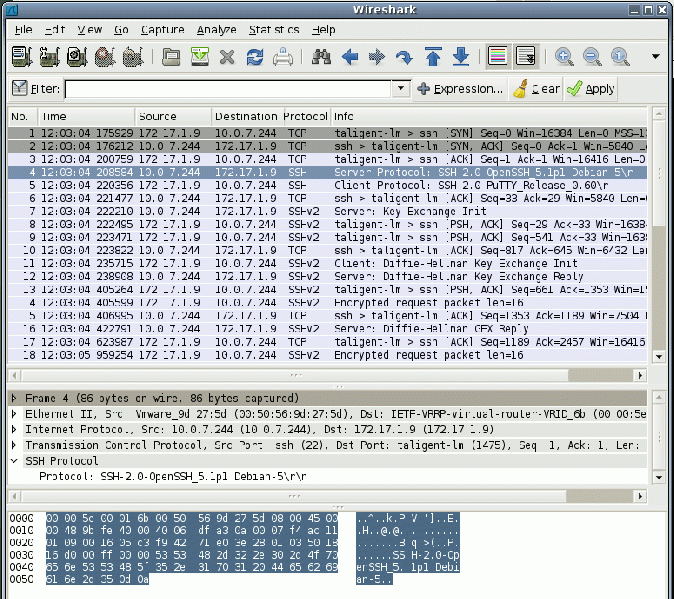Select packet 12 Diffie-Hellman Key Exchange Reply
674x599 pixels.
coord(328,276)
